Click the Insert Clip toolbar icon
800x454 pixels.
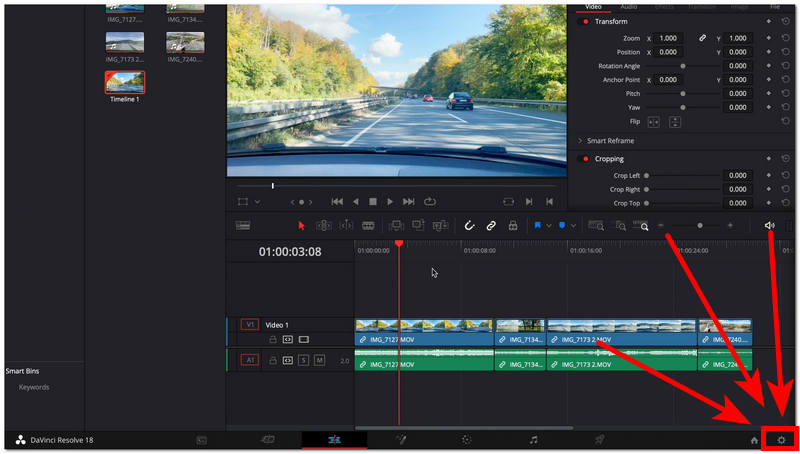[x=396, y=225]
